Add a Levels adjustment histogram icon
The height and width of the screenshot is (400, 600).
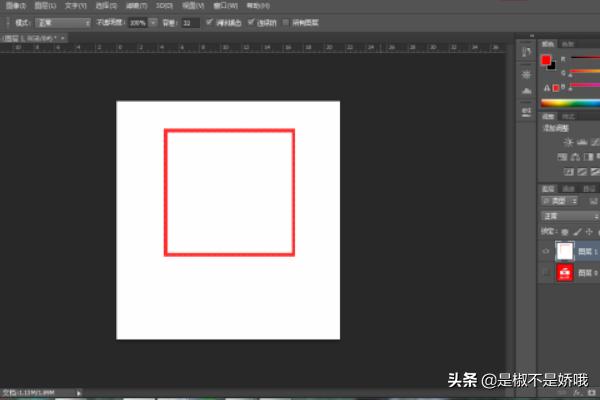(582, 142)
